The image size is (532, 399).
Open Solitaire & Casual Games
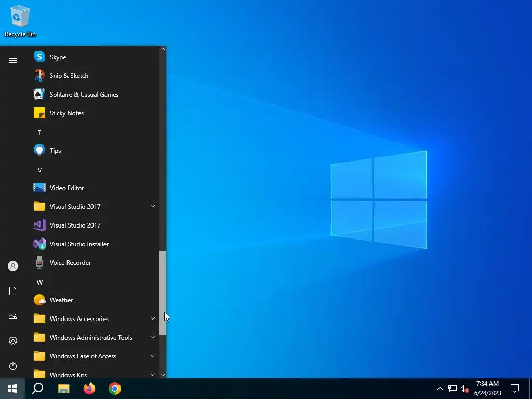pos(95,95)
